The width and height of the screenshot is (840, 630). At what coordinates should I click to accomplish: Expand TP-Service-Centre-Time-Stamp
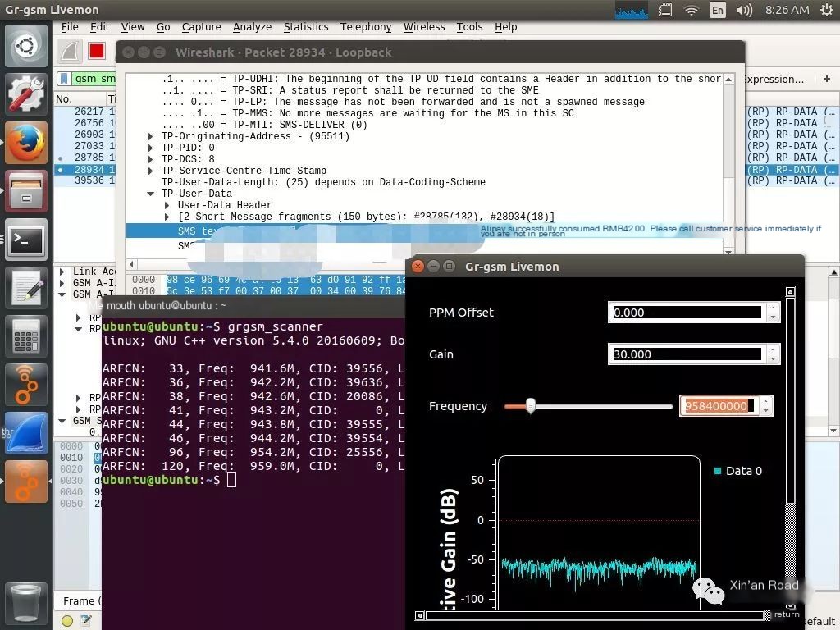click(x=151, y=171)
